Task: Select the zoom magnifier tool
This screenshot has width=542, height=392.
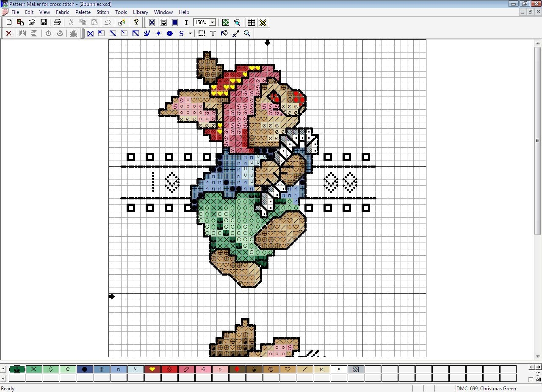Action: [247, 33]
